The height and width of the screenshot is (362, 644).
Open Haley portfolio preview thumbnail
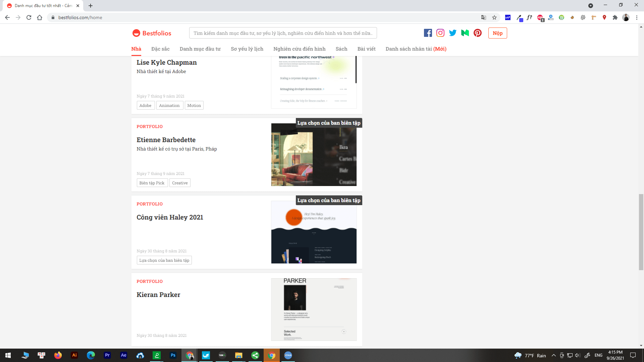pyautogui.click(x=314, y=232)
